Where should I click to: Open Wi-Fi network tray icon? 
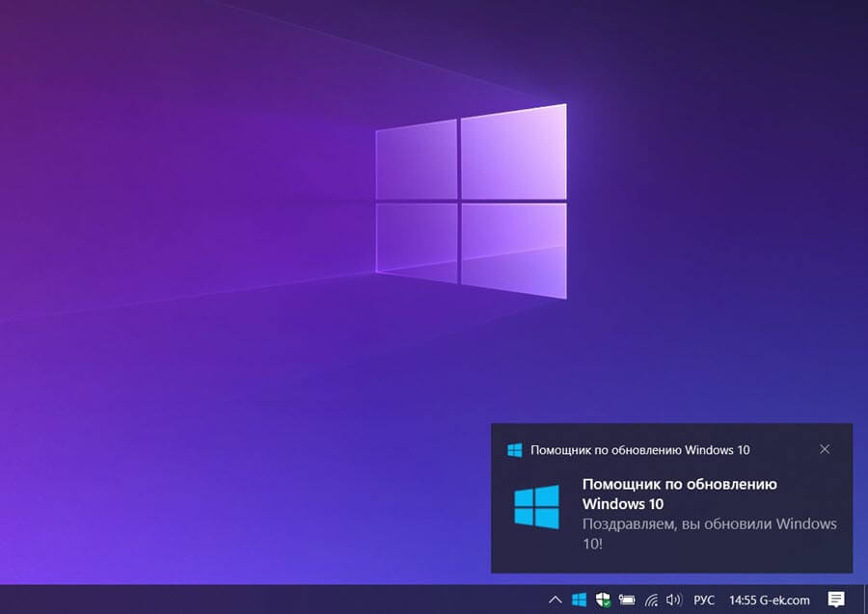652,600
